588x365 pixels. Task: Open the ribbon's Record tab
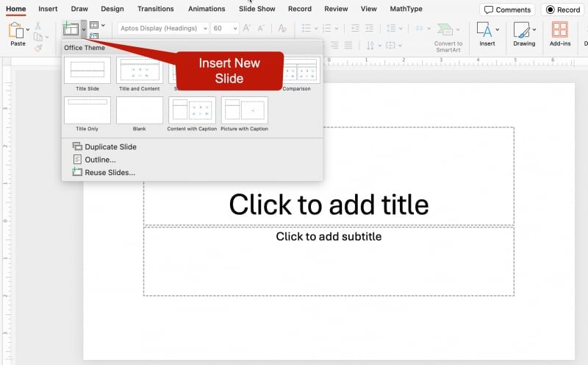coord(300,9)
